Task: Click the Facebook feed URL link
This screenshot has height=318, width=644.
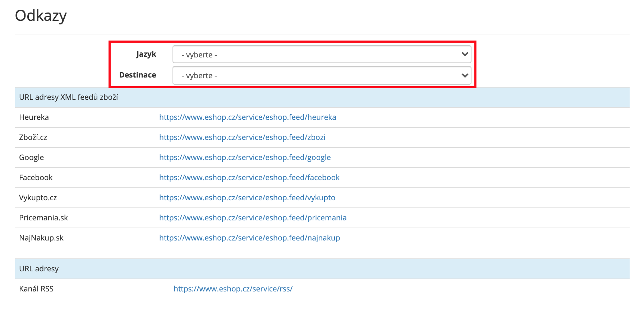Action: [x=249, y=178]
